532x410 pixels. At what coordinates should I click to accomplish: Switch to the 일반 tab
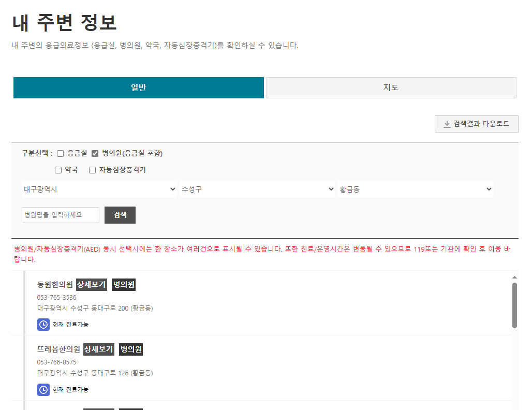click(138, 87)
